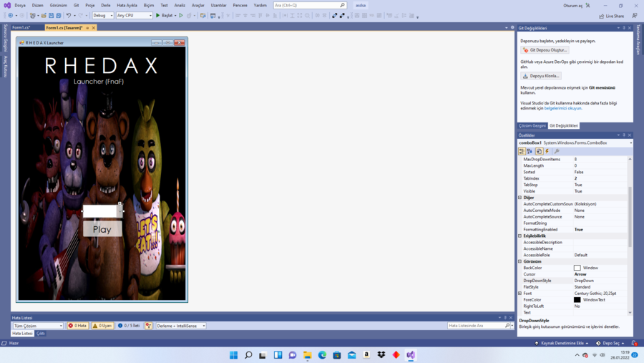Screen dimensions: 644x363
Task: Click the Sorted property value False
Action: (x=579, y=173)
